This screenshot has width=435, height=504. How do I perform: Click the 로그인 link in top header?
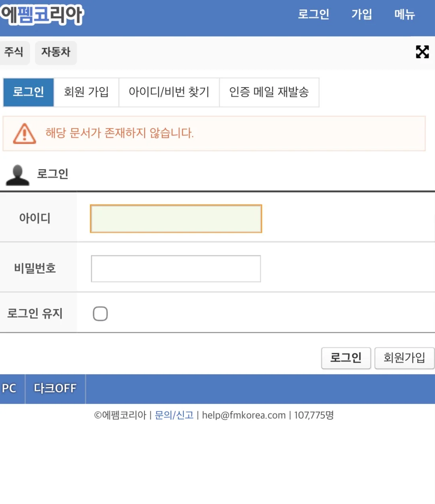[x=314, y=14]
